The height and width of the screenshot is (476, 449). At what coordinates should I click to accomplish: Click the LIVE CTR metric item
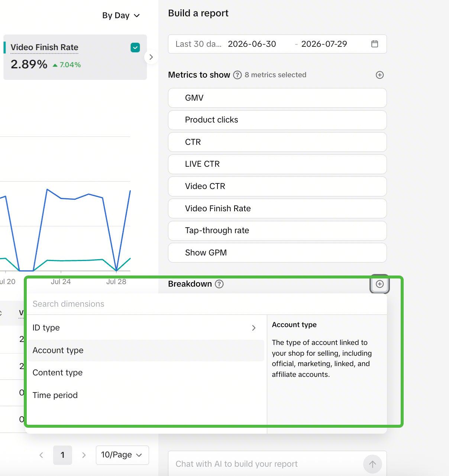pos(277,164)
